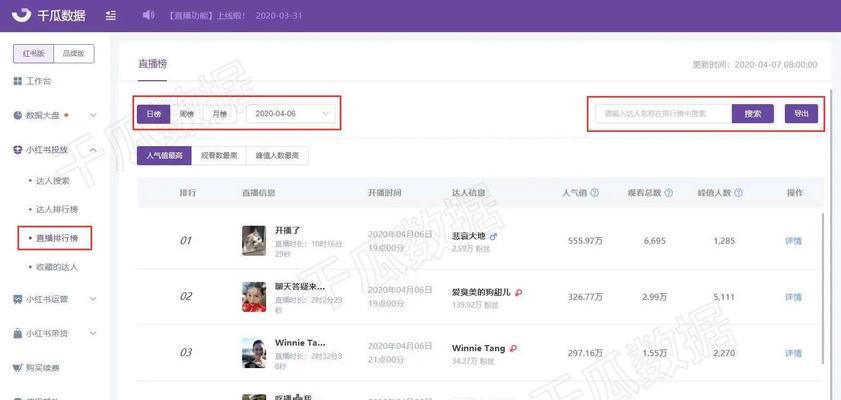
Task: Select the 峰值人数最高 tab
Action: point(277,156)
